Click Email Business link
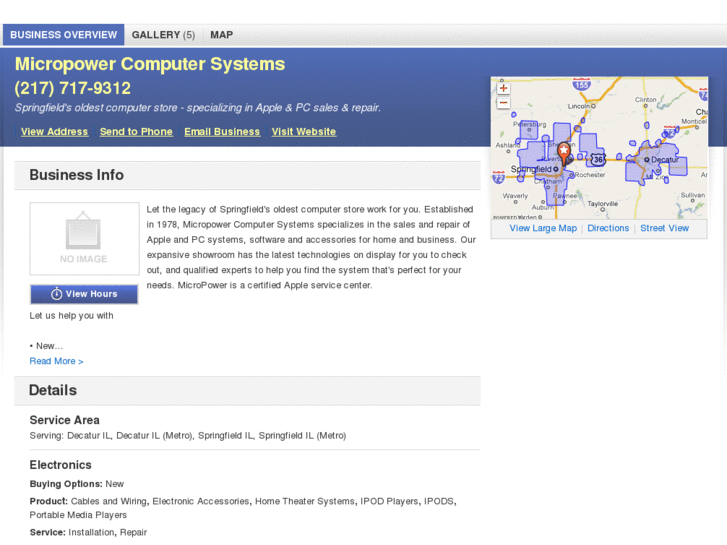 point(222,132)
